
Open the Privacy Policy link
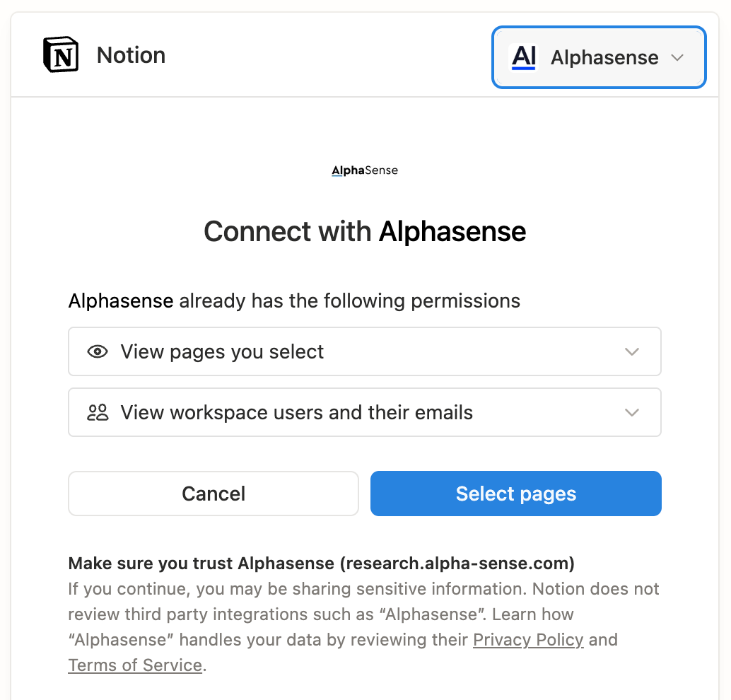click(528, 640)
